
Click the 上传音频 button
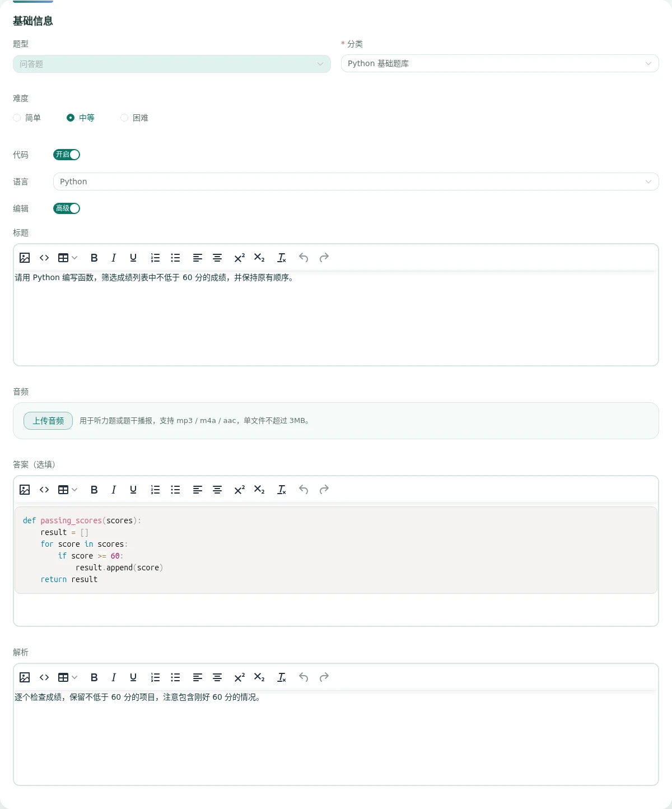(x=48, y=421)
